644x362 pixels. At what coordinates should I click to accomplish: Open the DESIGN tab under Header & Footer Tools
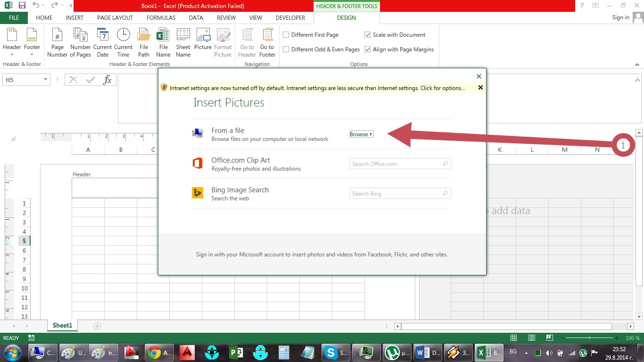coord(347,18)
